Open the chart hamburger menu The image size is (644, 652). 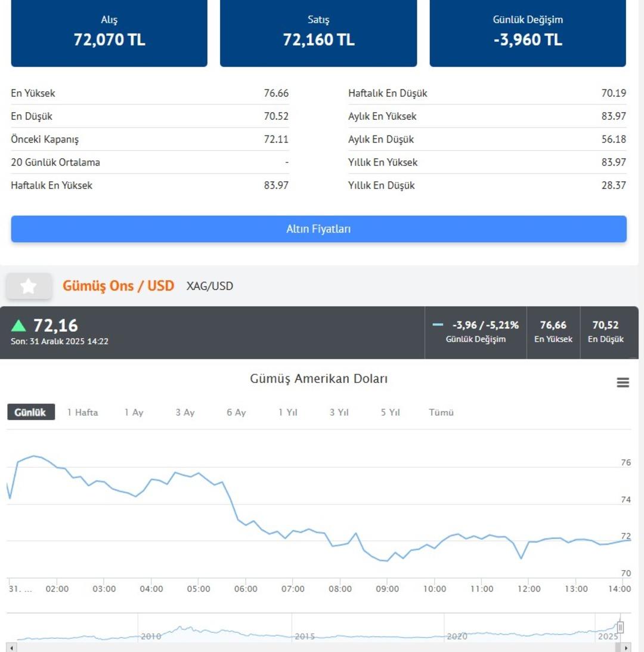coord(623,383)
